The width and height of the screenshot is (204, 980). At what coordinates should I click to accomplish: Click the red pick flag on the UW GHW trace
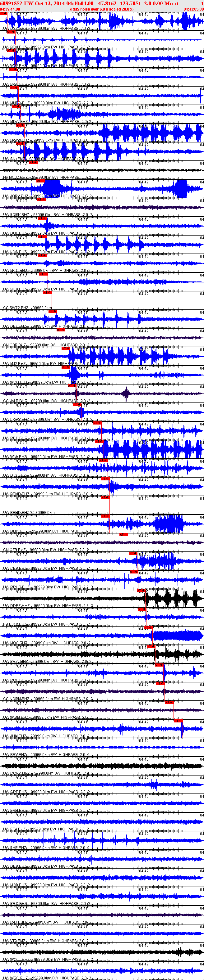tap(105, 516)
